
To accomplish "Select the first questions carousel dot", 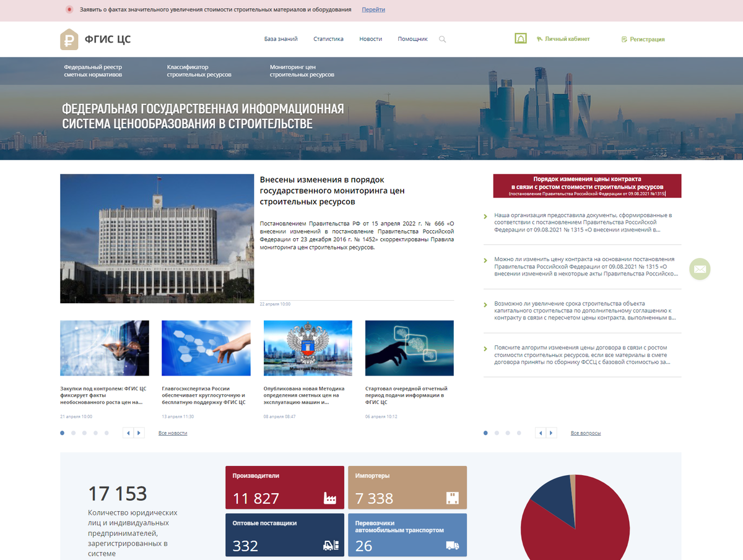I will [x=485, y=433].
